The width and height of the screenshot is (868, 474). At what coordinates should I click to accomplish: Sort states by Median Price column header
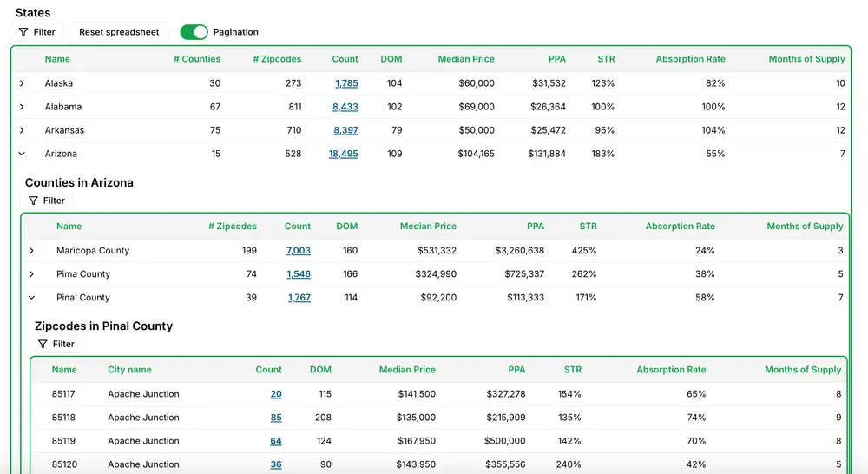coord(466,59)
